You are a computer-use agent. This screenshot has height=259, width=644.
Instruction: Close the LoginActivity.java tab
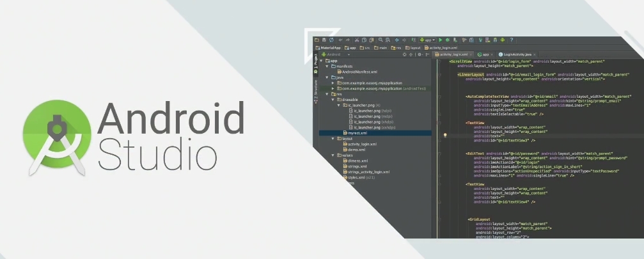(535, 54)
